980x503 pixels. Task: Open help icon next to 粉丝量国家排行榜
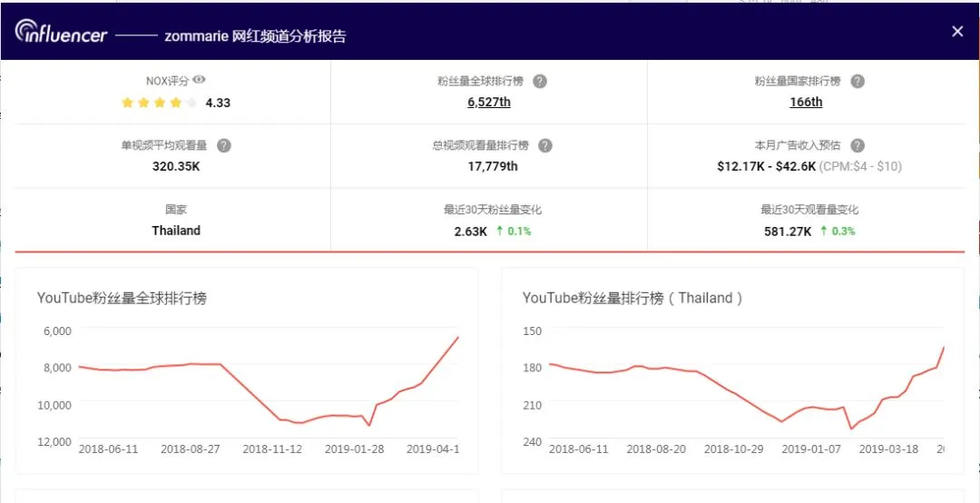tap(857, 82)
